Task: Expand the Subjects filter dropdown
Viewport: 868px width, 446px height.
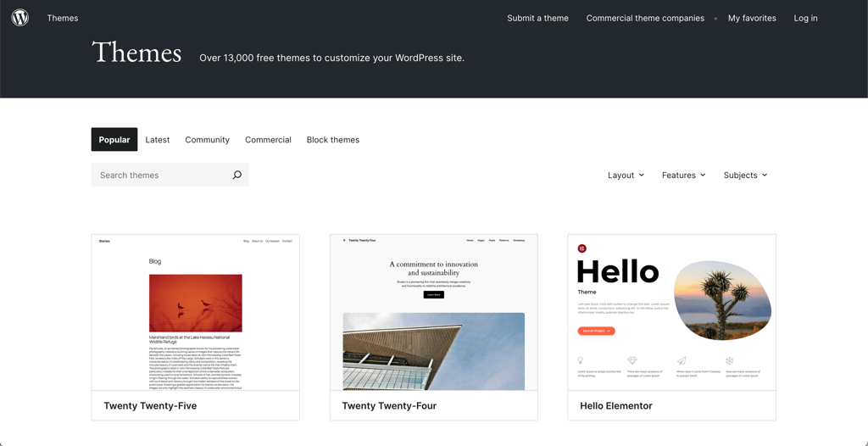Action: click(x=745, y=175)
